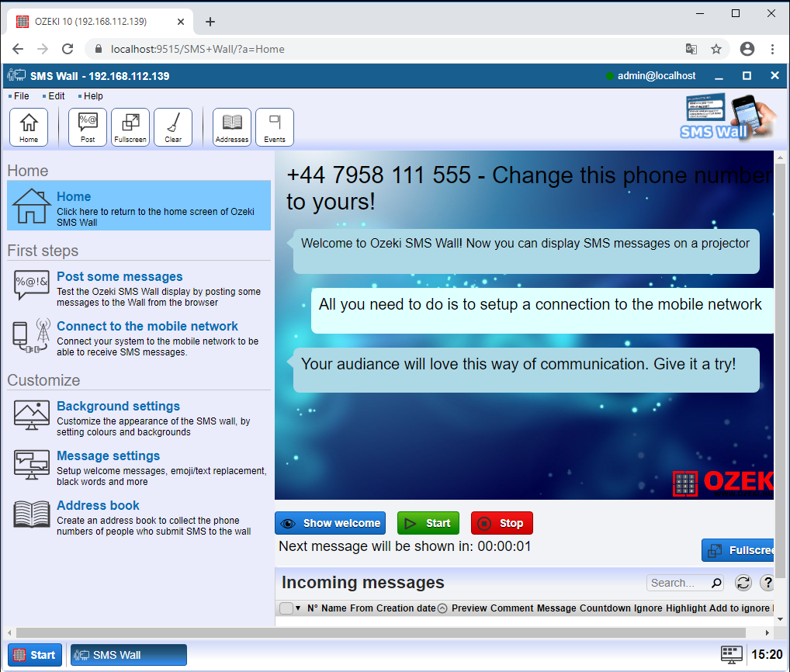Click the scroll right arrow at bottom

(x=767, y=632)
